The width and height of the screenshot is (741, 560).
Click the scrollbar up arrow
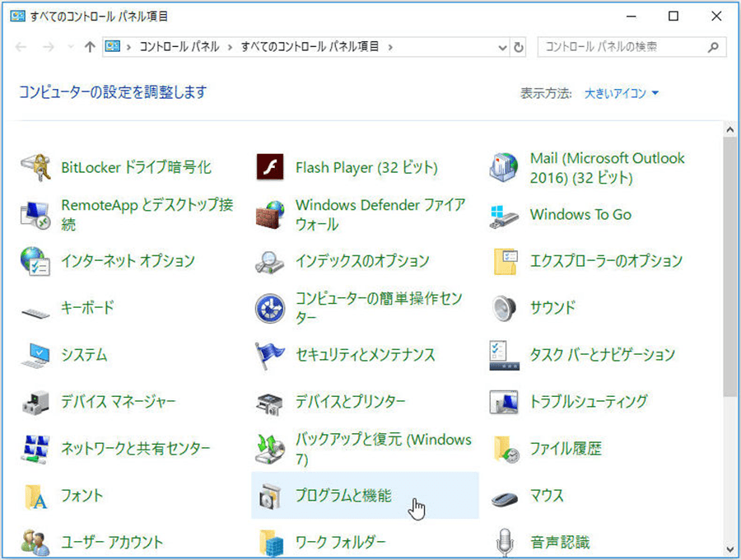click(729, 129)
